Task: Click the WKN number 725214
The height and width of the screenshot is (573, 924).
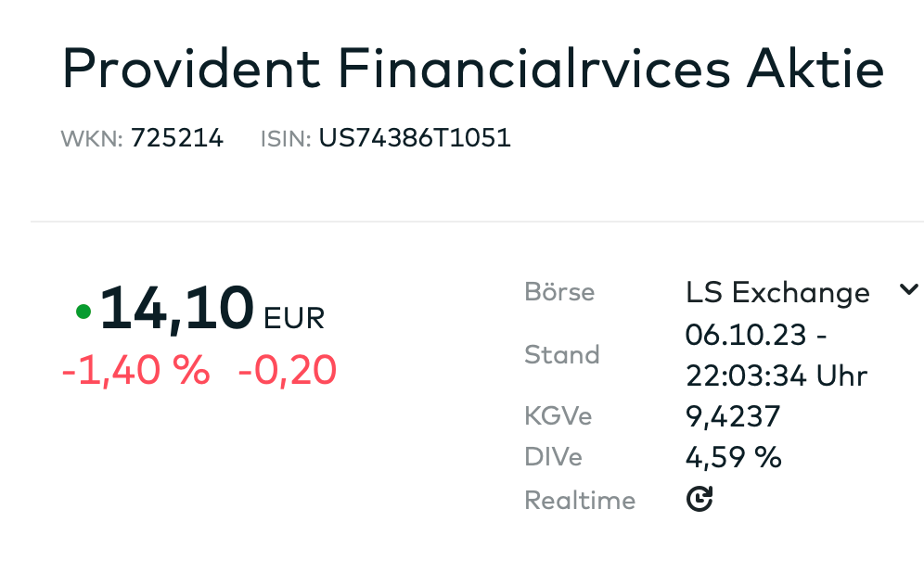Action: pyautogui.click(x=177, y=138)
